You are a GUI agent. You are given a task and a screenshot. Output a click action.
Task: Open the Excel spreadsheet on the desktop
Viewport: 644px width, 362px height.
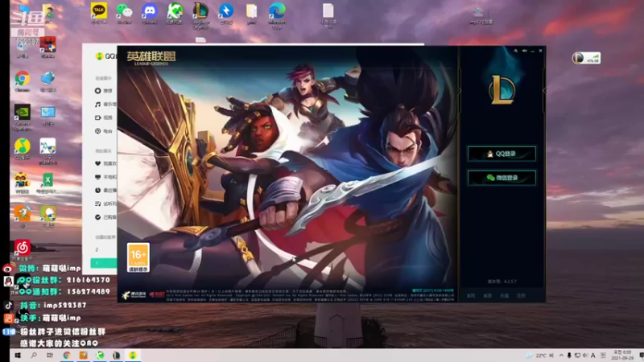point(47,183)
